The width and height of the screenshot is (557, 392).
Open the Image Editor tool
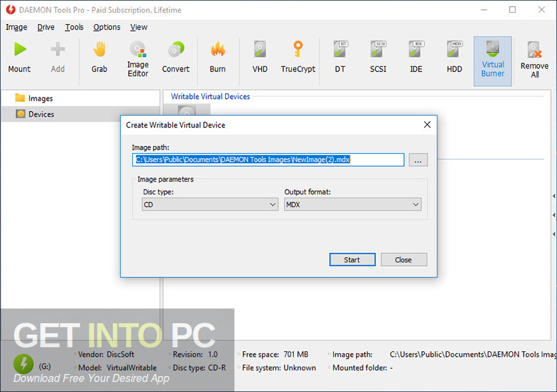pyautogui.click(x=138, y=59)
